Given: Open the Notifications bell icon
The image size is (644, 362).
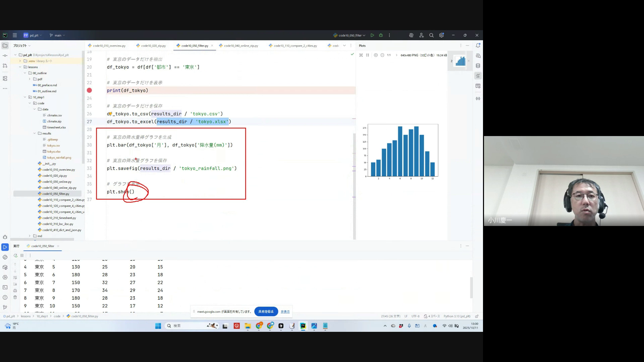Looking at the screenshot, I should point(478,46).
